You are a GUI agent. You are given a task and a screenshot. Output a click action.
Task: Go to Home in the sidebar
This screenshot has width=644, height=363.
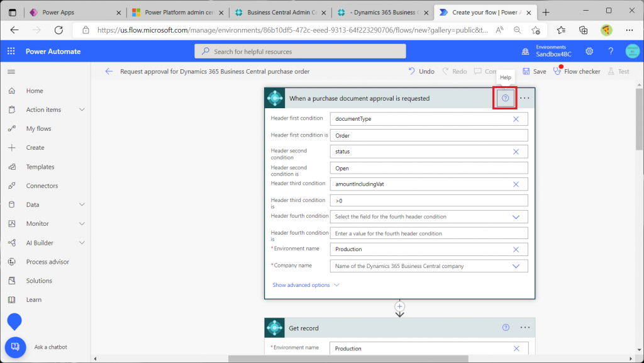pos(35,91)
